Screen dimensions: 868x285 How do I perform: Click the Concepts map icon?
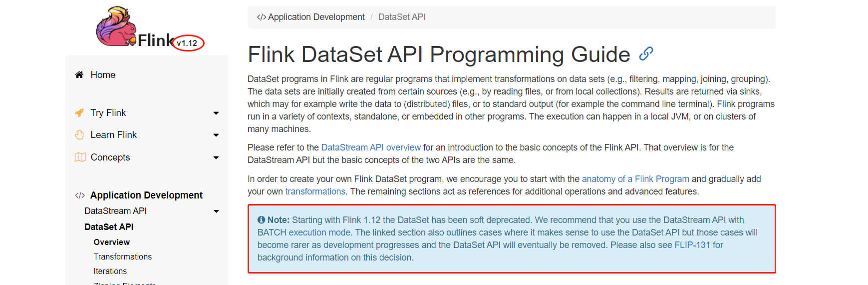pos(80,157)
